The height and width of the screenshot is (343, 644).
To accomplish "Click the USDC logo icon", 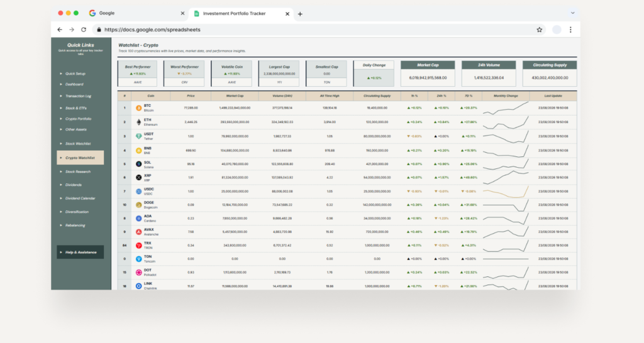I will coord(139,191).
